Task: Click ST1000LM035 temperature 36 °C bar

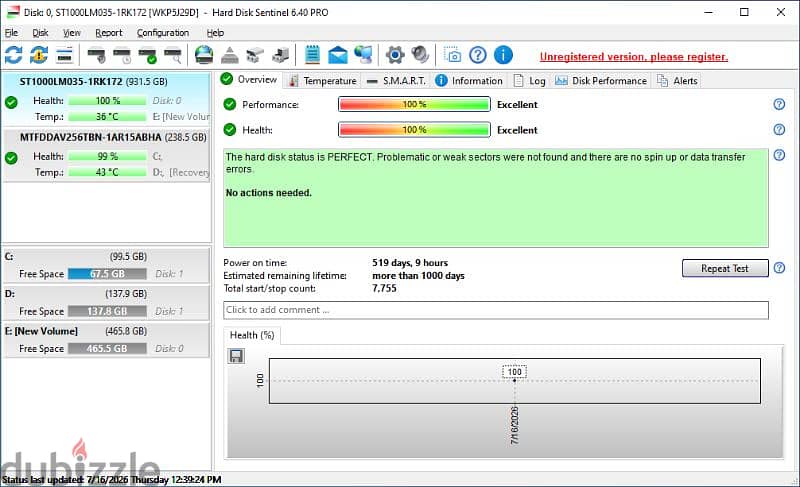Action: (107, 116)
